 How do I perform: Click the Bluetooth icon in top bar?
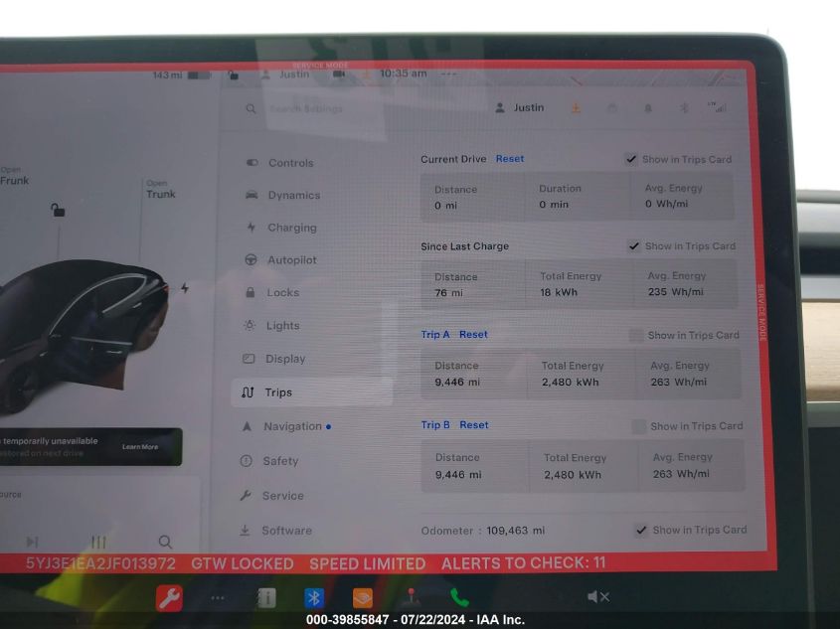[683, 108]
